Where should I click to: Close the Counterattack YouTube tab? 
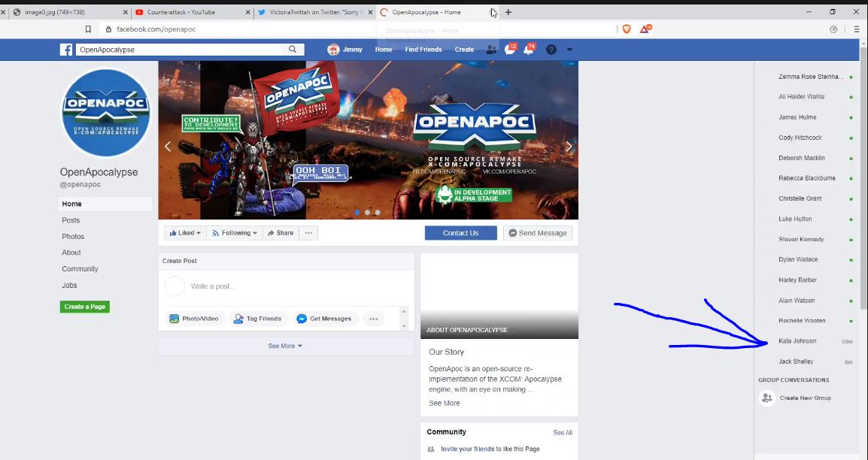247,12
